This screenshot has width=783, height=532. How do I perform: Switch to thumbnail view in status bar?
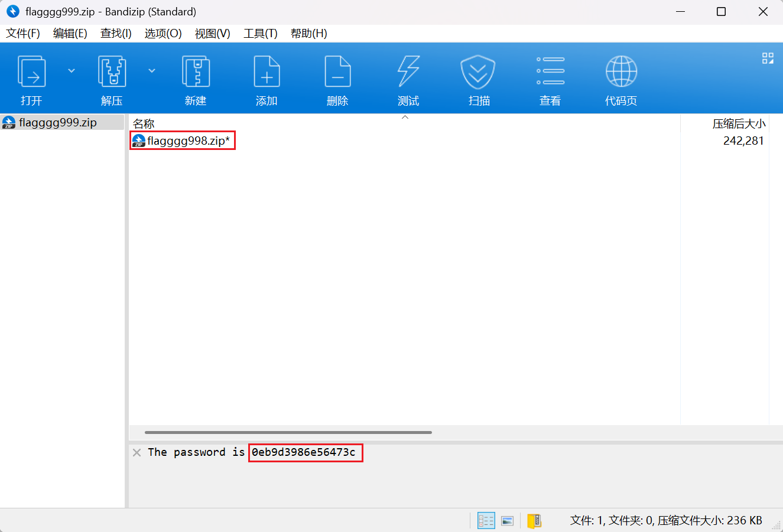pyautogui.click(x=507, y=520)
